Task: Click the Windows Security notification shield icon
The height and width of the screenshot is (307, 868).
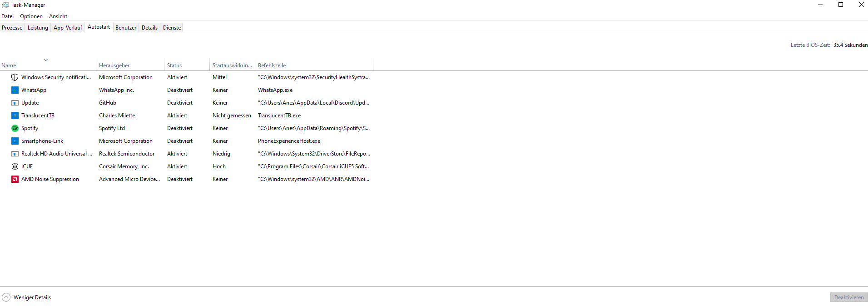Action: click(15, 77)
